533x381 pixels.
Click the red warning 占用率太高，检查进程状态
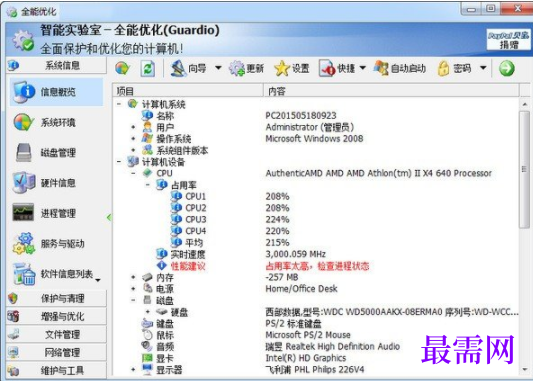click(317, 266)
